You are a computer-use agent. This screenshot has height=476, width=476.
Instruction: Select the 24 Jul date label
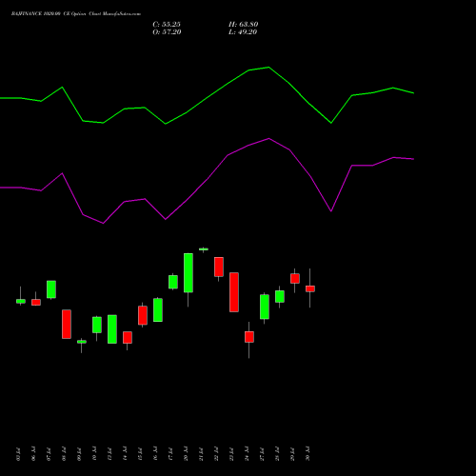[x=247, y=454]
